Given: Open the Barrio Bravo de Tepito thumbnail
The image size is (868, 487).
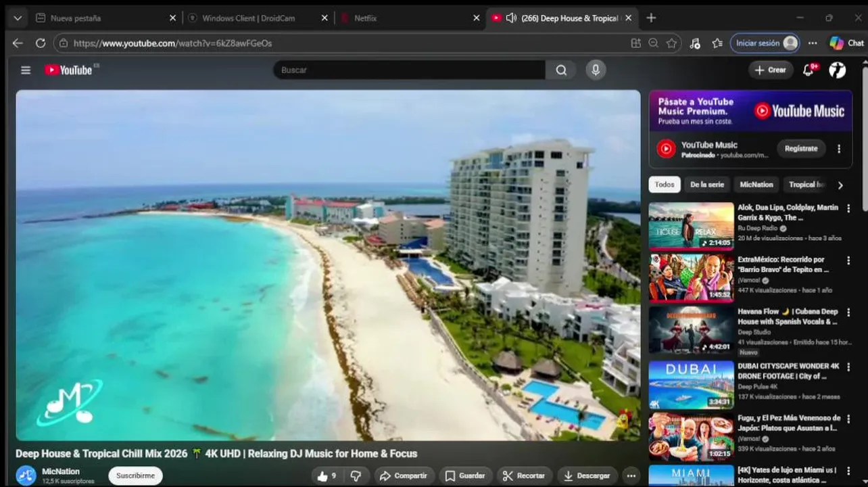Looking at the screenshot, I should pos(691,278).
